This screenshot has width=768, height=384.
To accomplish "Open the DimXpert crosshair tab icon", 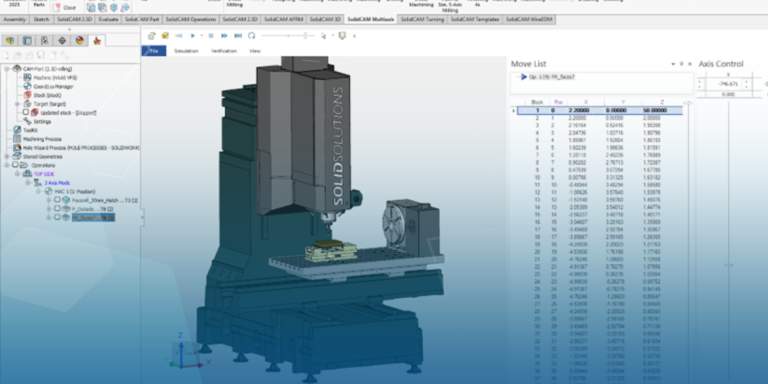I will (x=62, y=41).
